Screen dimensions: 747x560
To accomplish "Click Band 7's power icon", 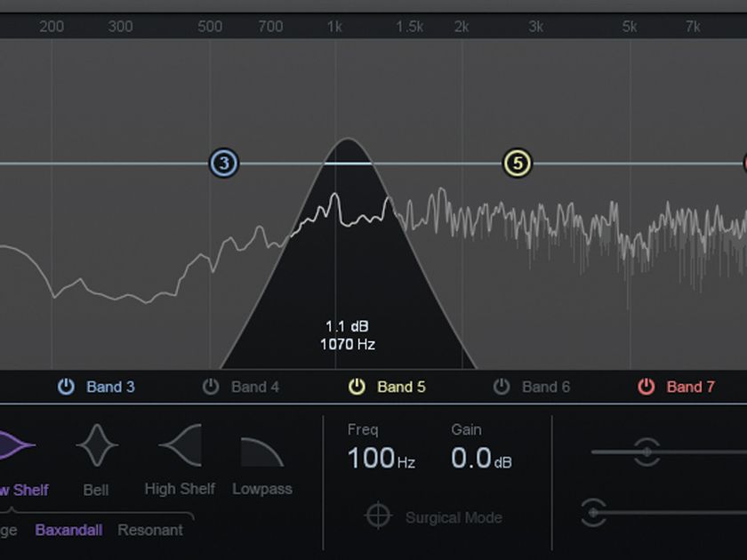I will 647,387.
